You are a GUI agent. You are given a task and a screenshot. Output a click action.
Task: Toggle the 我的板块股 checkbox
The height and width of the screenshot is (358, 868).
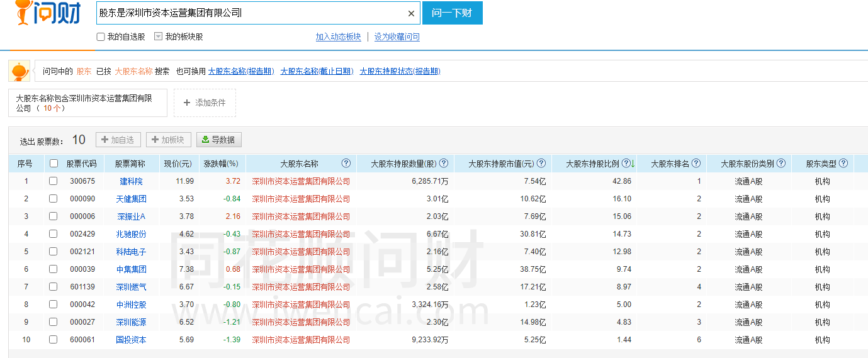158,37
